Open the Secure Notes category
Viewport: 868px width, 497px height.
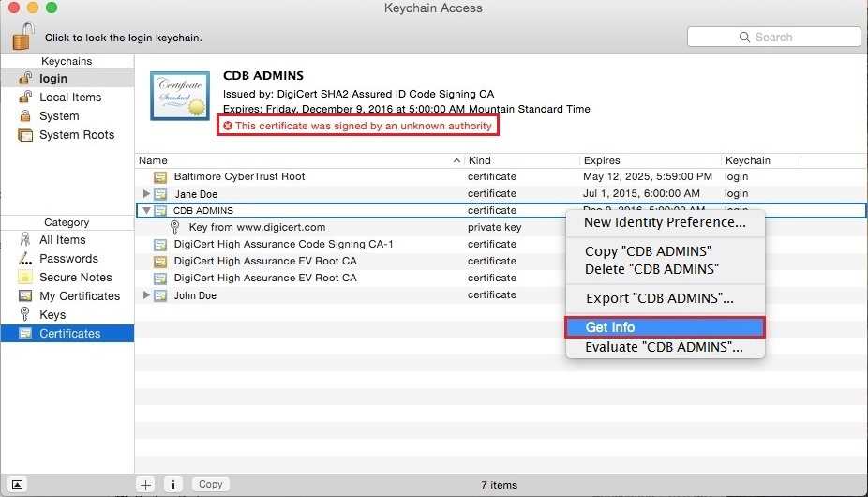[75, 278]
